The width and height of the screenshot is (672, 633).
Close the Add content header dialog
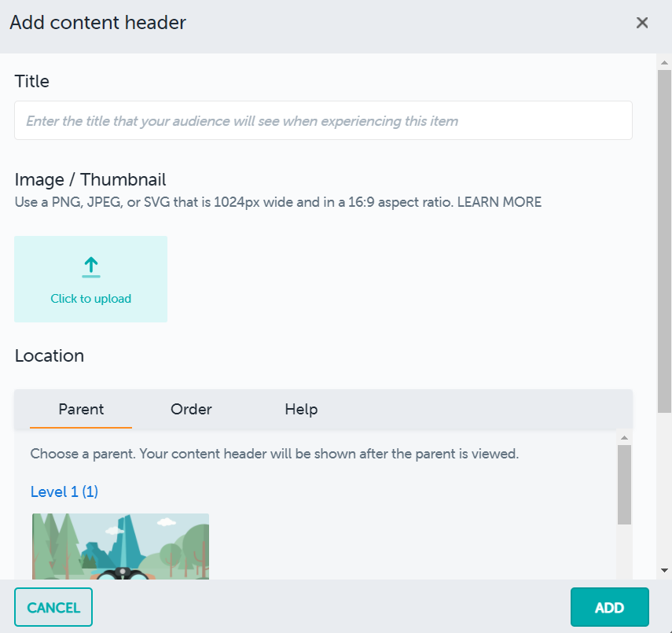pyautogui.click(x=642, y=23)
